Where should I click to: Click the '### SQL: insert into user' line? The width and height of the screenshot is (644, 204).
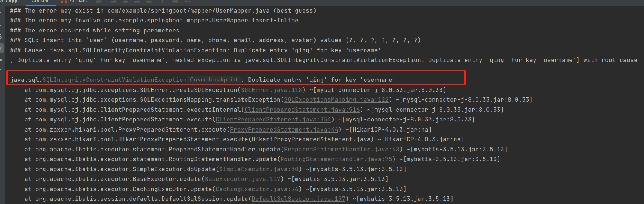(215, 40)
